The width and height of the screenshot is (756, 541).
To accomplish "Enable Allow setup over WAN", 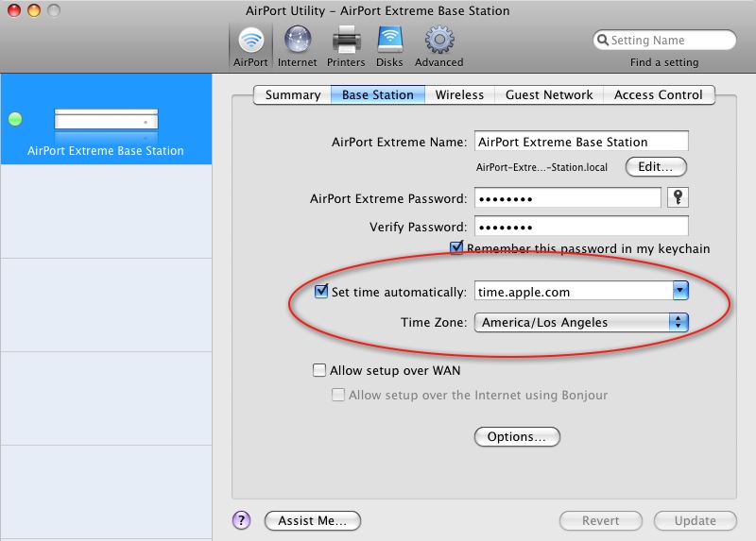I will [319, 370].
